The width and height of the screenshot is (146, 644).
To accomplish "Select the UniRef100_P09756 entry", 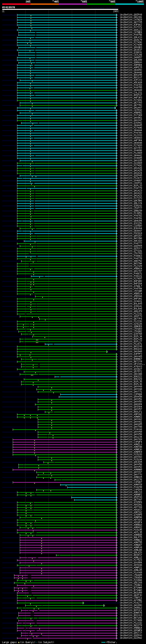I will coord(131,35).
